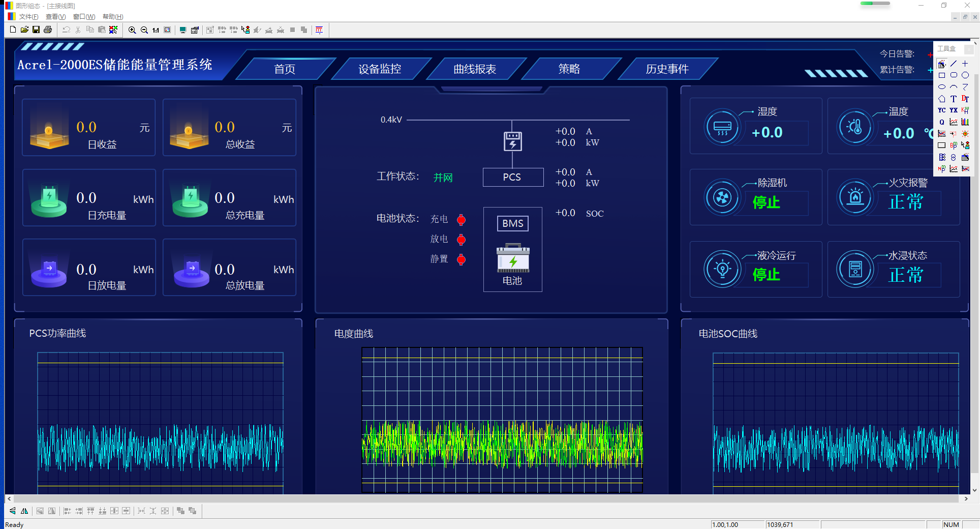Switch to the 设备监控 tab

click(x=380, y=69)
